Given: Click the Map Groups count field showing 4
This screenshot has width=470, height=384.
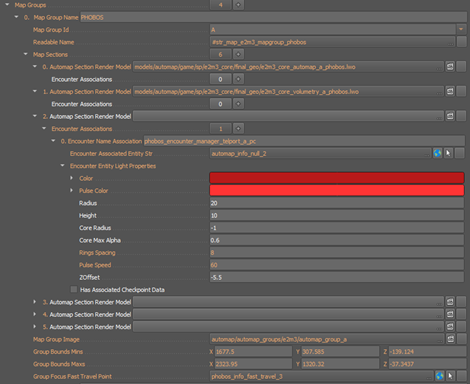Looking at the screenshot, I should pos(220,5).
